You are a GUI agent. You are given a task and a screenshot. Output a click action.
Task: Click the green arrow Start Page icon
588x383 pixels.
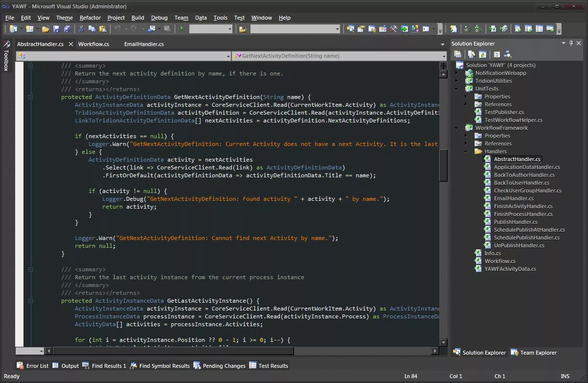click(x=404, y=29)
